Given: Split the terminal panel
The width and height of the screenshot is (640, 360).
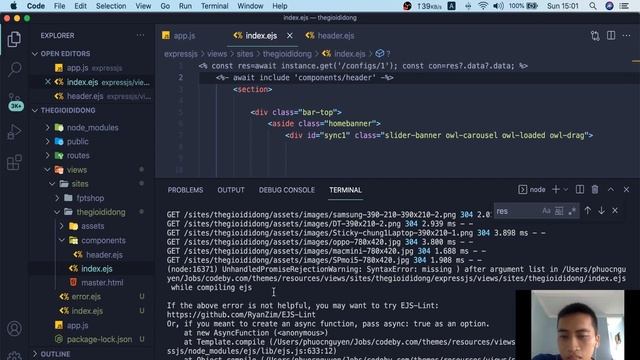Looking at the screenshot, I should click(580, 189).
